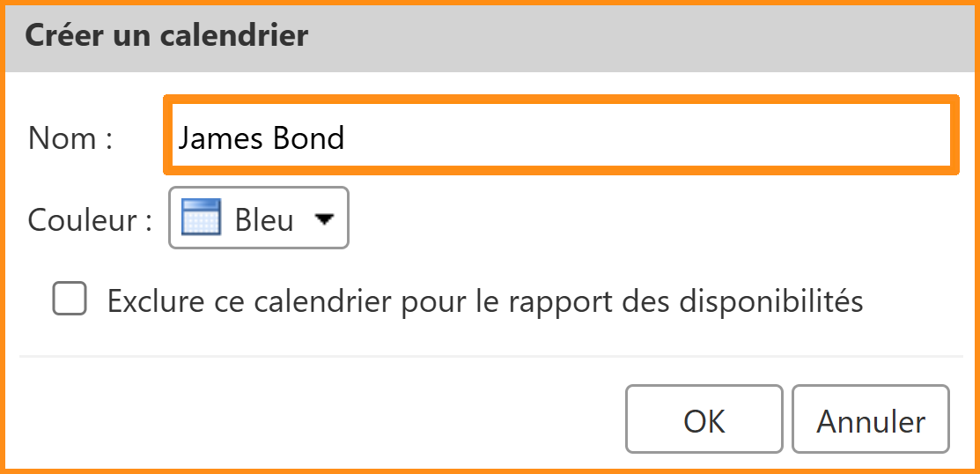Click the "Nom :" field label

tap(70, 138)
